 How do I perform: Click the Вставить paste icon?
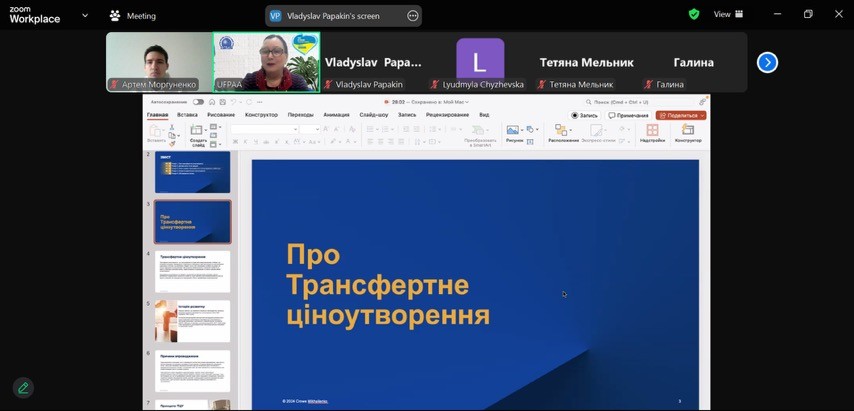(156, 133)
